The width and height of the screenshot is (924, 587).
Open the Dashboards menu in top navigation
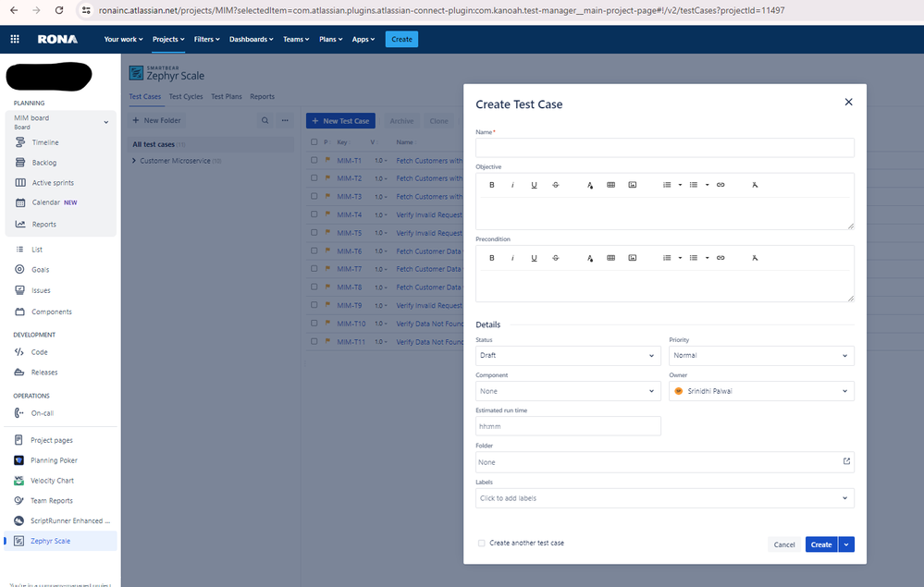251,39
